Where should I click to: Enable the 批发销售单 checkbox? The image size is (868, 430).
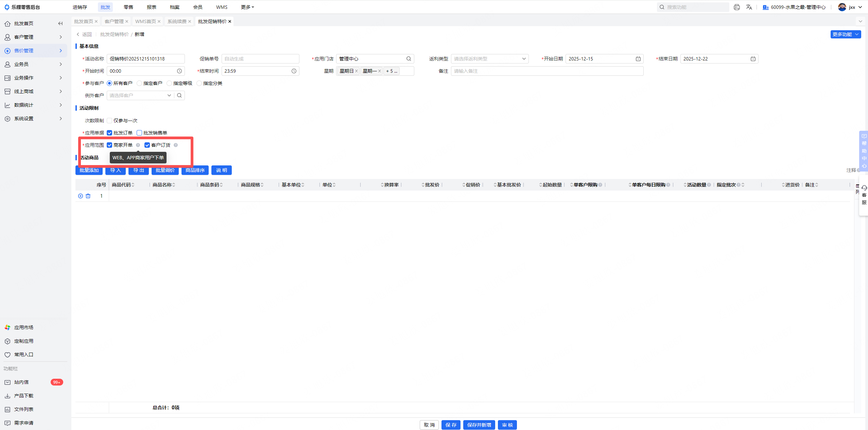point(139,133)
